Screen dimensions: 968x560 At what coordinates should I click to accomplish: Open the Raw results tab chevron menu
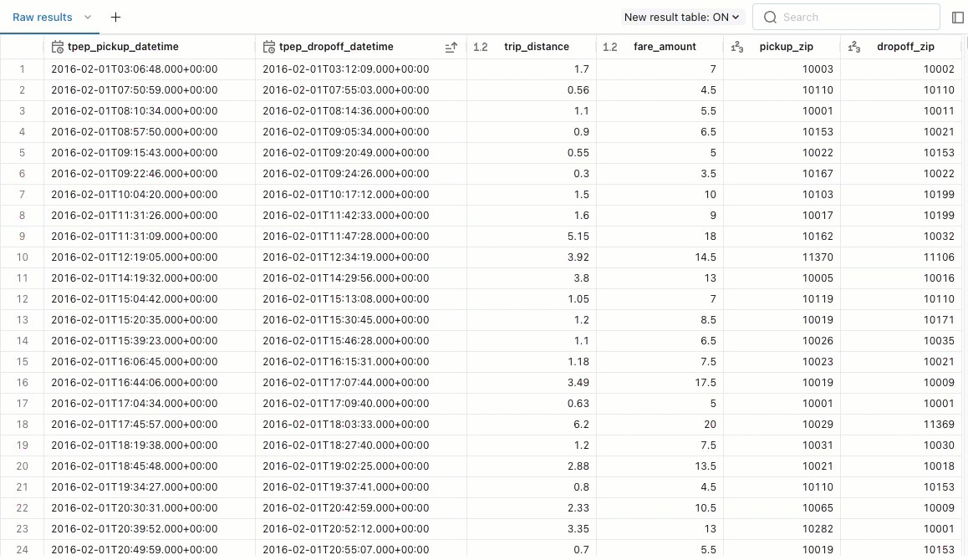click(x=87, y=17)
